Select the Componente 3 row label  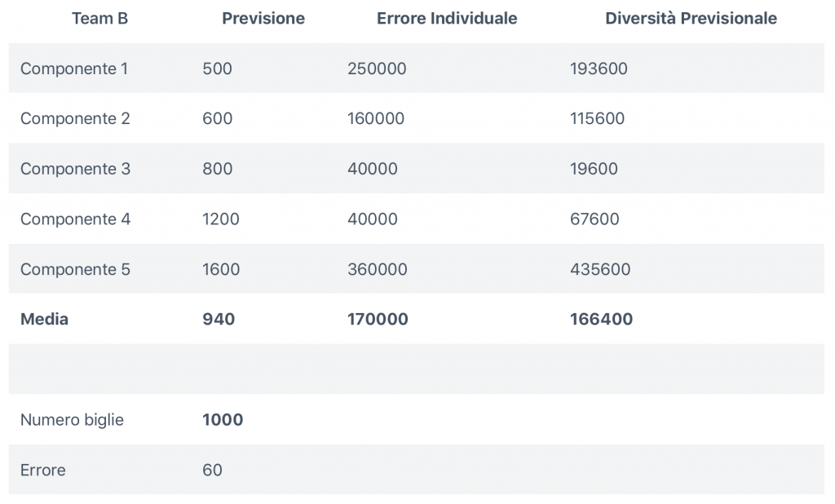click(x=75, y=170)
